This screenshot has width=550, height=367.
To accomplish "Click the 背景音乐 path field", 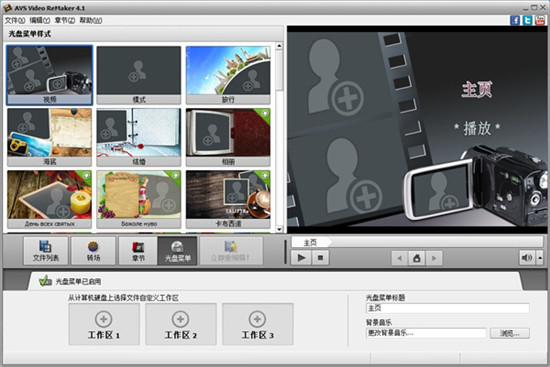I will (426, 333).
